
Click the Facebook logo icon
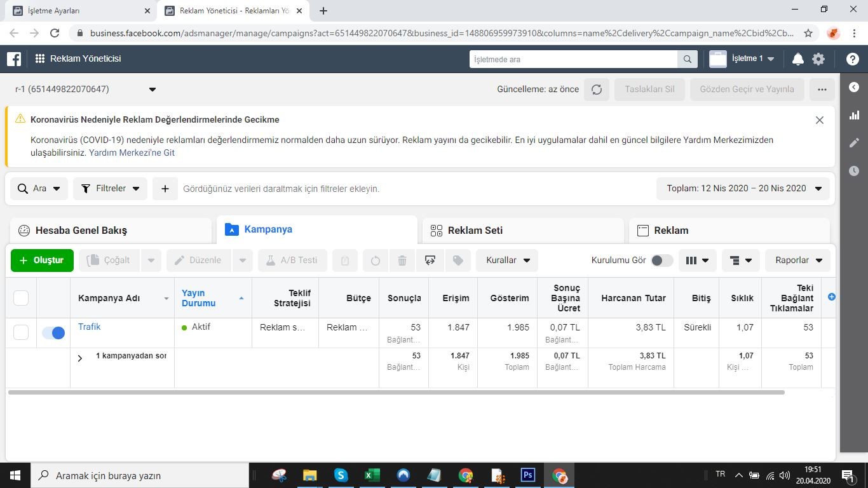(14, 58)
